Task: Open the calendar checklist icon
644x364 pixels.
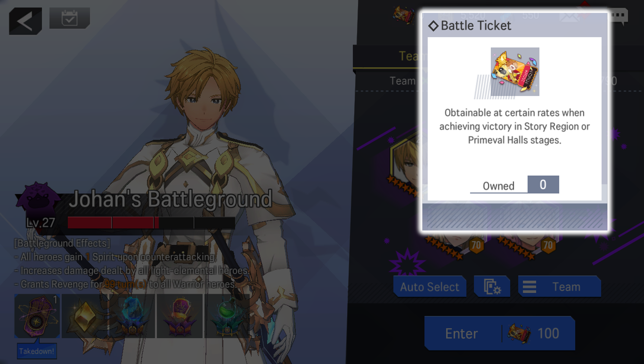Action: pyautogui.click(x=70, y=18)
